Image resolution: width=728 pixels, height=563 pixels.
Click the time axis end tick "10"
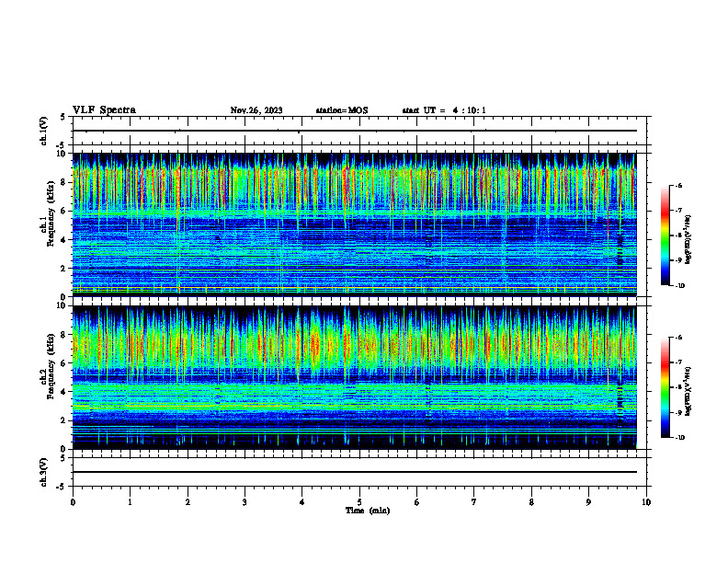tap(646, 502)
